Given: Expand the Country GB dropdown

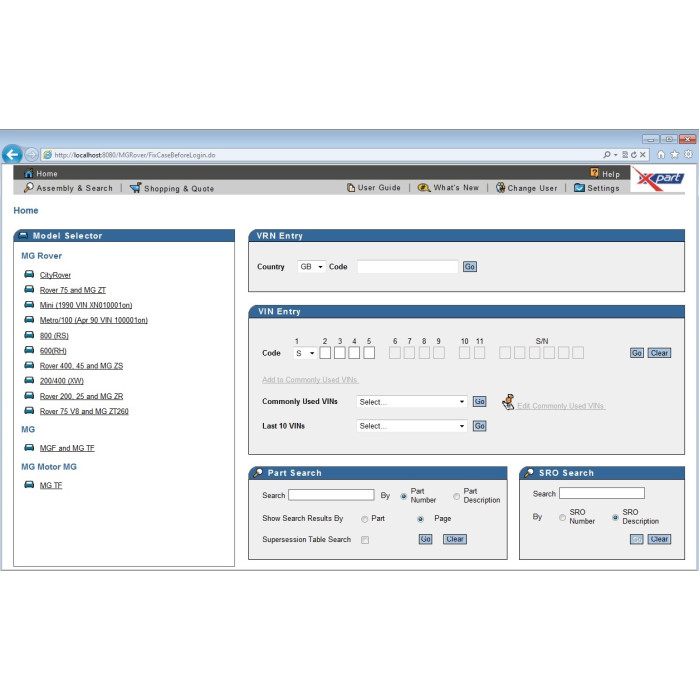Looking at the screenshot, I should 311,267.
